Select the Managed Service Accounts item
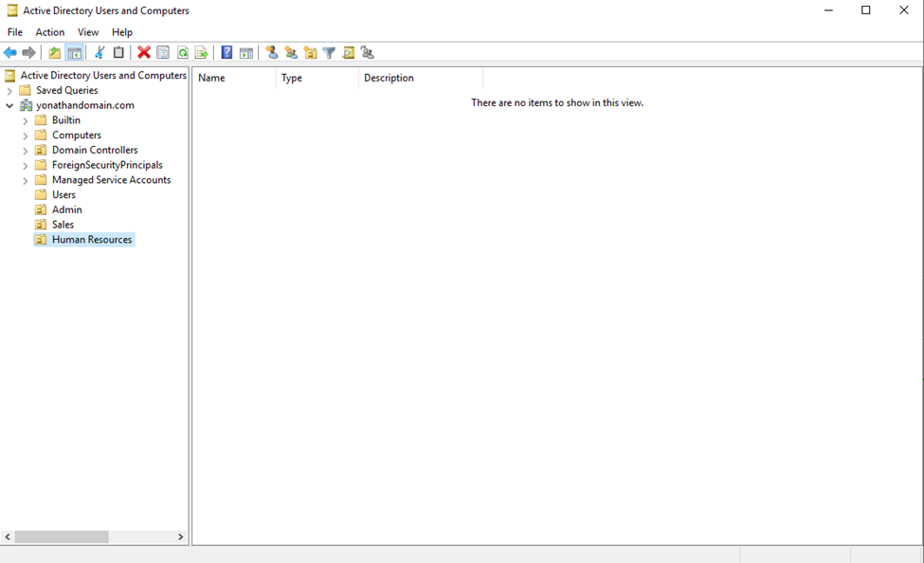Image resolution: width=924 pixels, height=563 pixels. [112, 180]
